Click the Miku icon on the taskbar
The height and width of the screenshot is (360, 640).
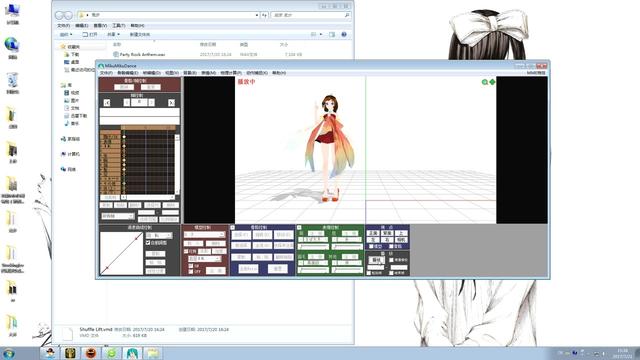pyautogui.click(x=132, y=353)
